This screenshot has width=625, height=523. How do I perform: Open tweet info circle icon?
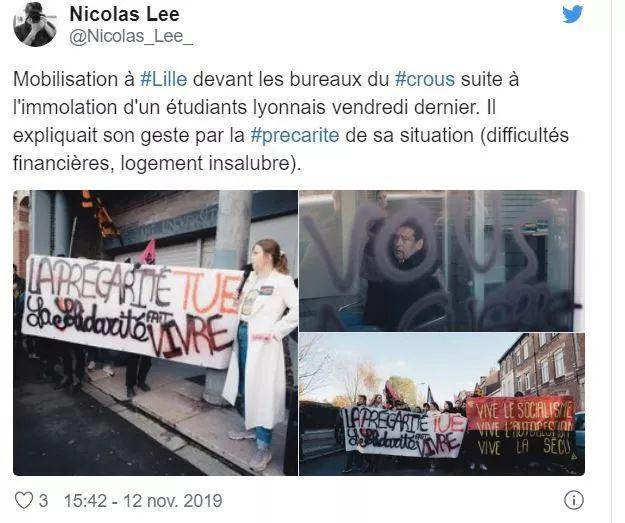[574, 500]
